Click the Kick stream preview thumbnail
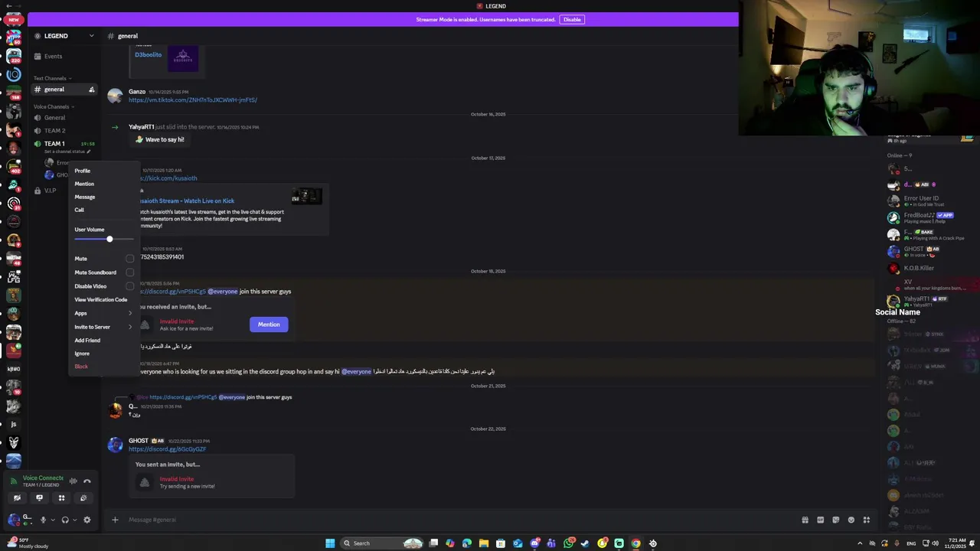 (x=306, y=197)
